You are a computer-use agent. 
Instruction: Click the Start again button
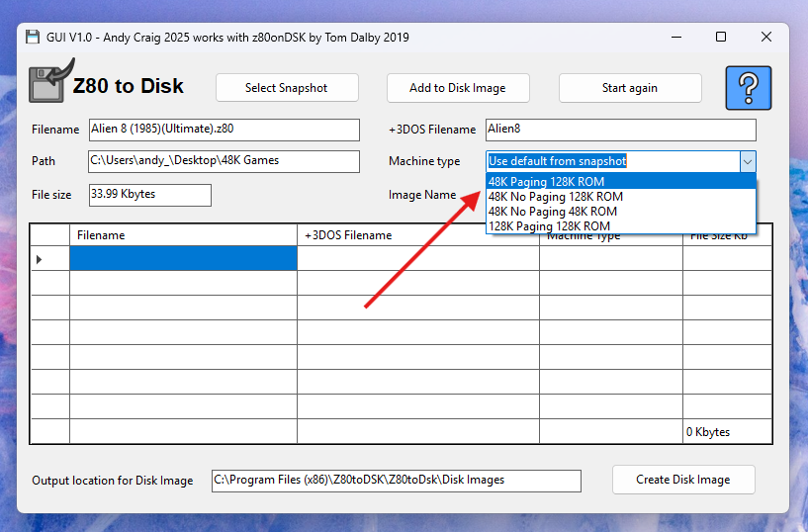pos(629,88)
